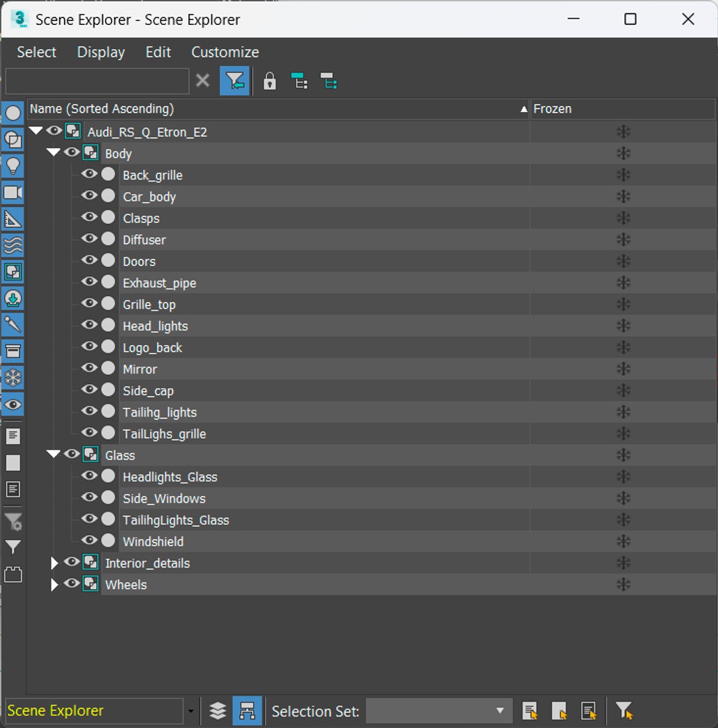Expand the Wheels group

tap(54, 584)
